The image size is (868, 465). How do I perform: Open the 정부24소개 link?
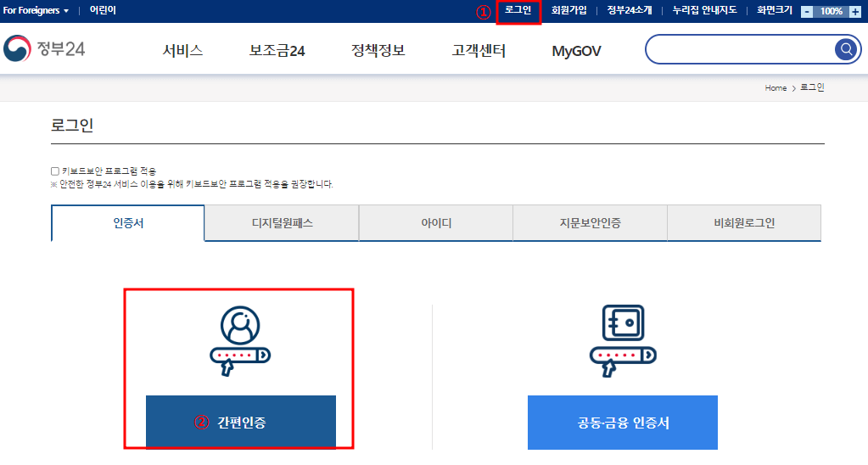[x=630, y=10]
